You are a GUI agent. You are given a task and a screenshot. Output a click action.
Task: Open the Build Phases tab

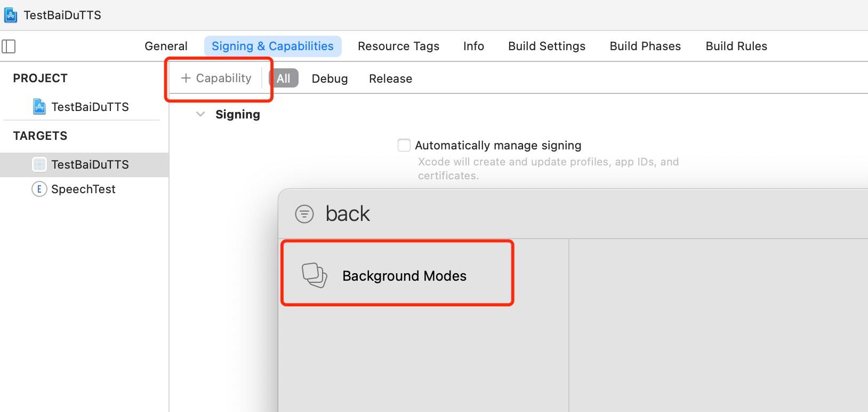pos(645,46)
